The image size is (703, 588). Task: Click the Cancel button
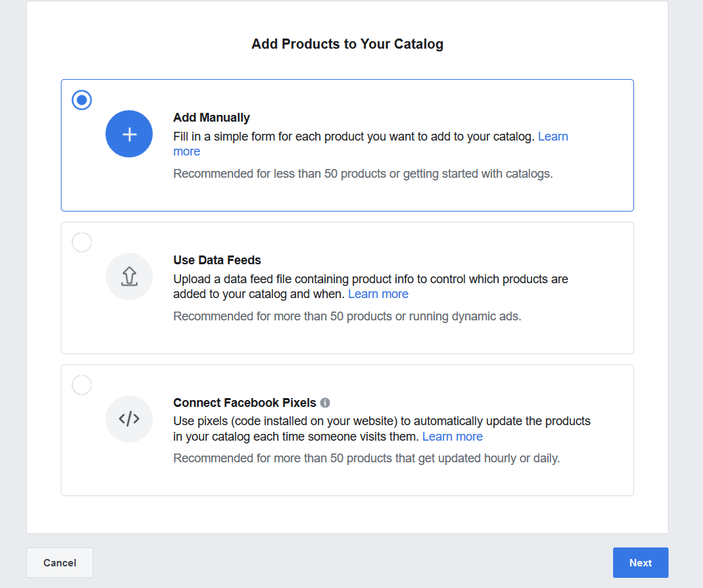(x=59, y=562)
